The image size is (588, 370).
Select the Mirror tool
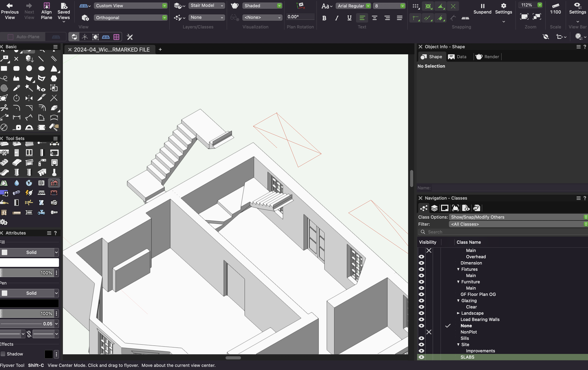coord(29,98)
